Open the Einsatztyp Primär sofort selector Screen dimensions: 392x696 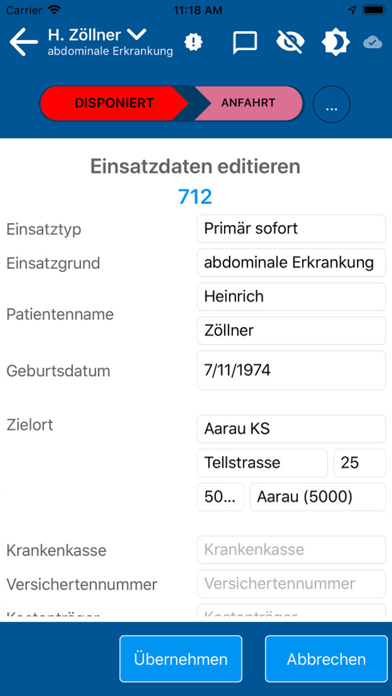click(x=291, y=229)
